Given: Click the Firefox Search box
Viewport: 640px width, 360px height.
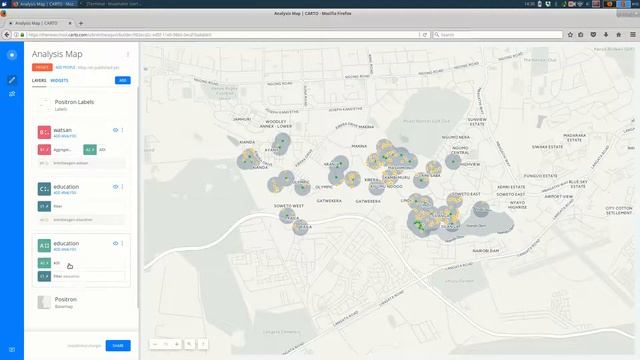Looking at the screenshot, I should point(498,35).
